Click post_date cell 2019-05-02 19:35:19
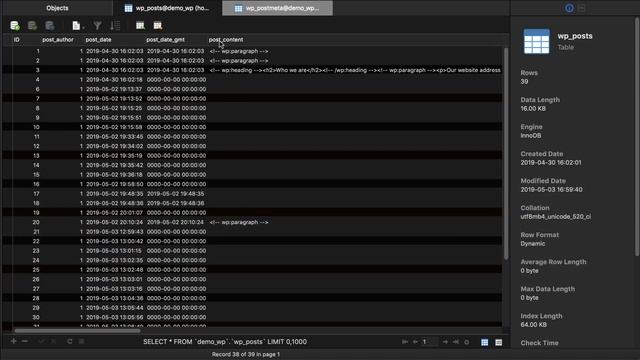Screen dimensions: 640x360 tap(114, 156)
